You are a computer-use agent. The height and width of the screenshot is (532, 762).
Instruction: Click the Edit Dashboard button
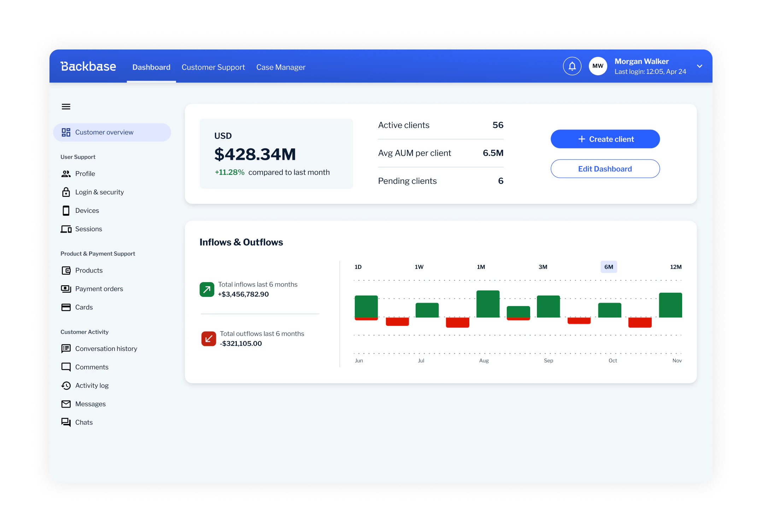click(605, 169)
